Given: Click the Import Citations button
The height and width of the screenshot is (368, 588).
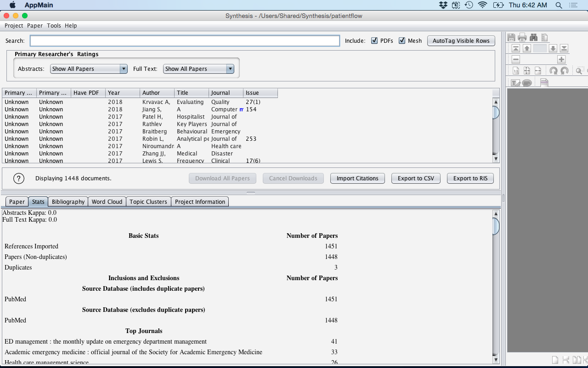Looking at the screenshot, I should pos(357,178).
